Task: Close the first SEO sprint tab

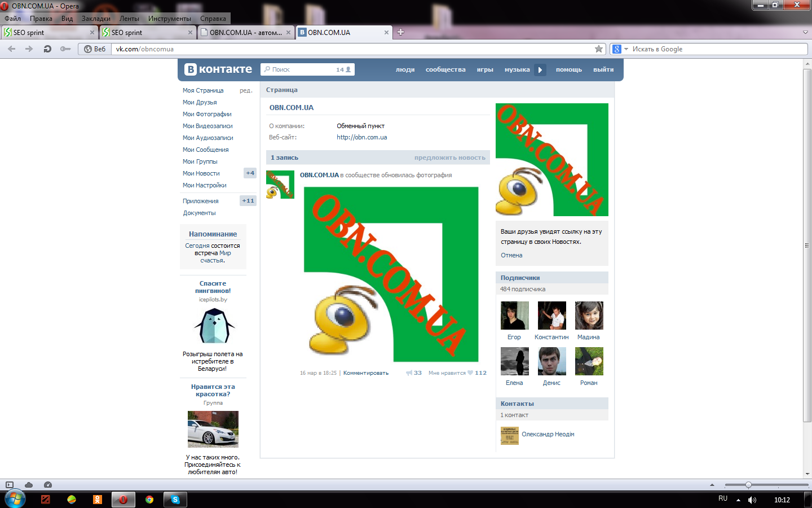Action: pos(92,33)
